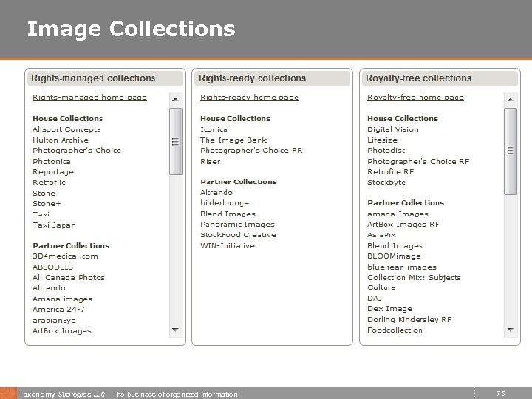Screen dimensions: 532x399
Task: Open Photographer's Choice RR collection
Action: [251, 151]
